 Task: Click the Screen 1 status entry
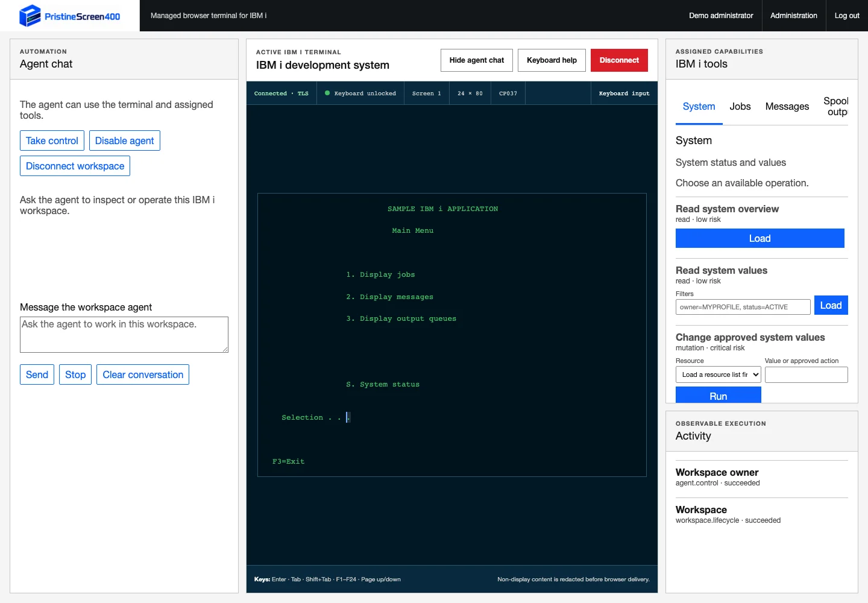[426, 93]
